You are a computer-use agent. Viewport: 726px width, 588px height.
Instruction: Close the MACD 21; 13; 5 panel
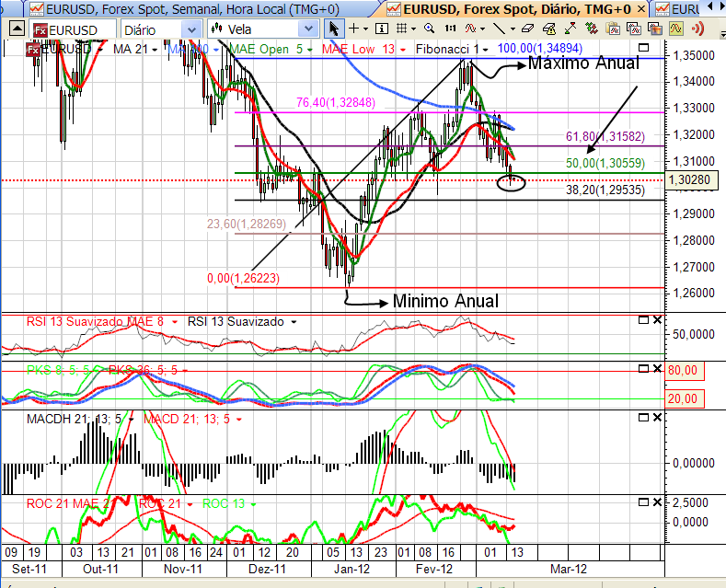[657, 418]
